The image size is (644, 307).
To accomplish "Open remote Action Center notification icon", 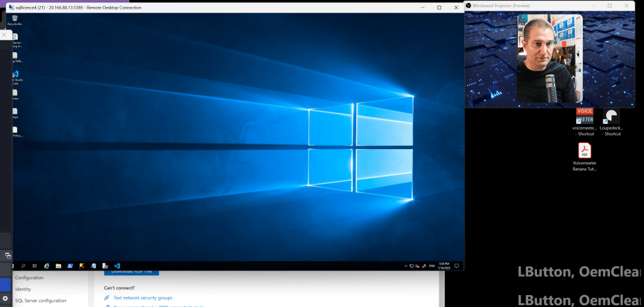I will point(456,266).
